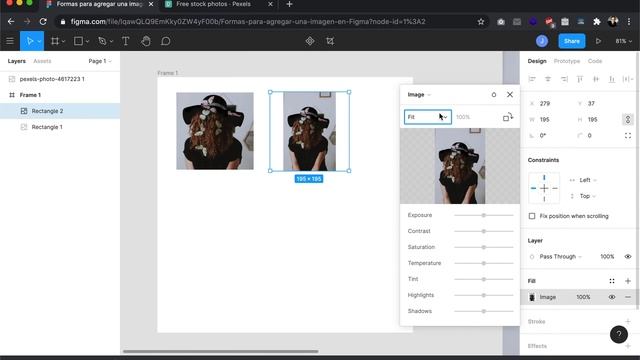Image resolution: width=640 pixels, height=360 pixels.
Task: Select the Pen tool
Action: (102, 41)
